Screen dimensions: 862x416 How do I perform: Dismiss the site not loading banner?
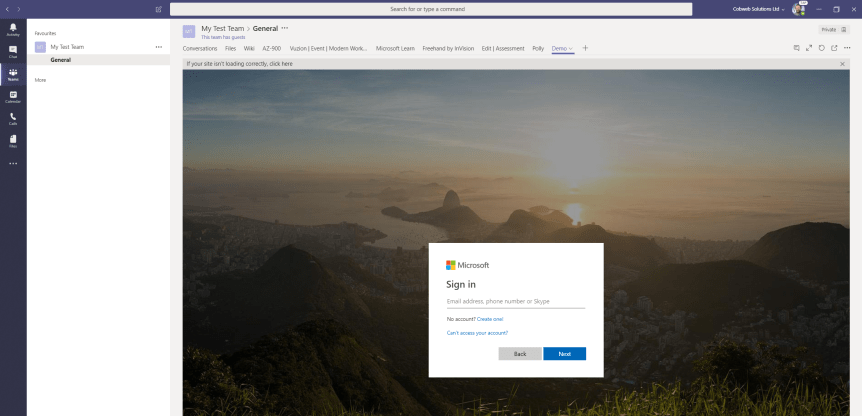click(842, 63)
